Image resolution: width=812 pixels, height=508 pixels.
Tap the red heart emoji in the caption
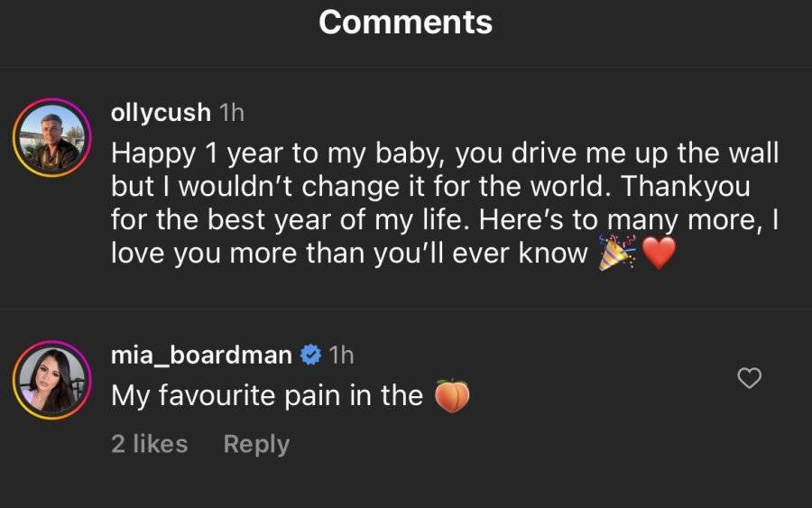tap(659, 253)
